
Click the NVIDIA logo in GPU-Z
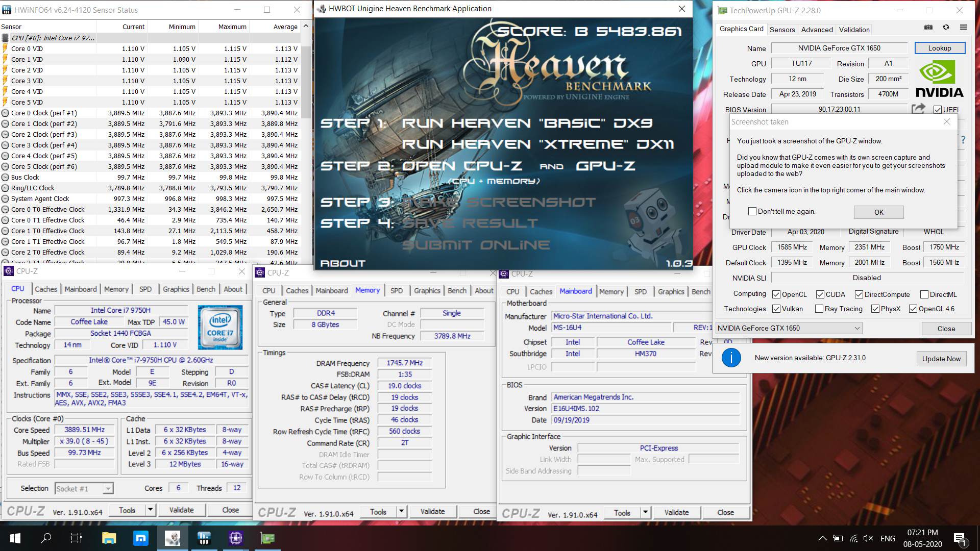pyautogui.click(x=939, y=79)
